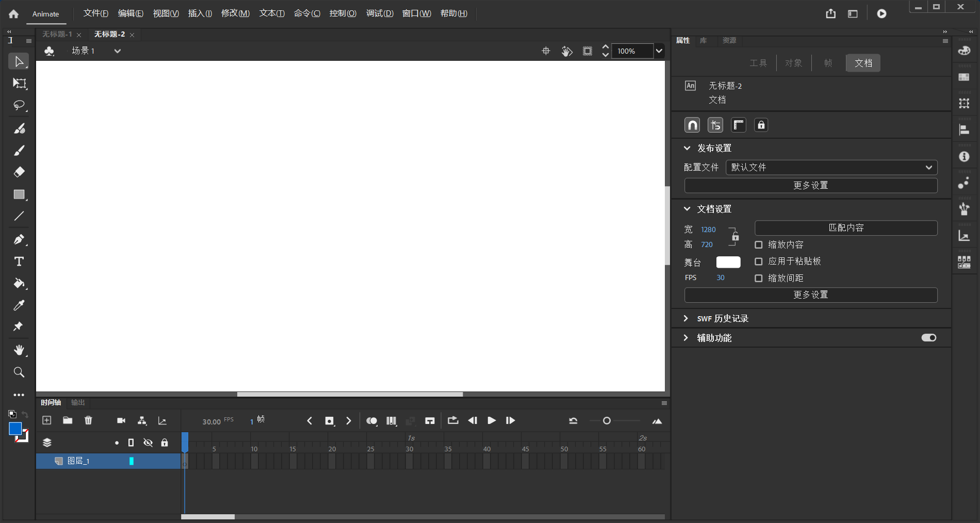The image size is (980, 523).
Task: Open the Align panel icon
Action: pos(964,129)
